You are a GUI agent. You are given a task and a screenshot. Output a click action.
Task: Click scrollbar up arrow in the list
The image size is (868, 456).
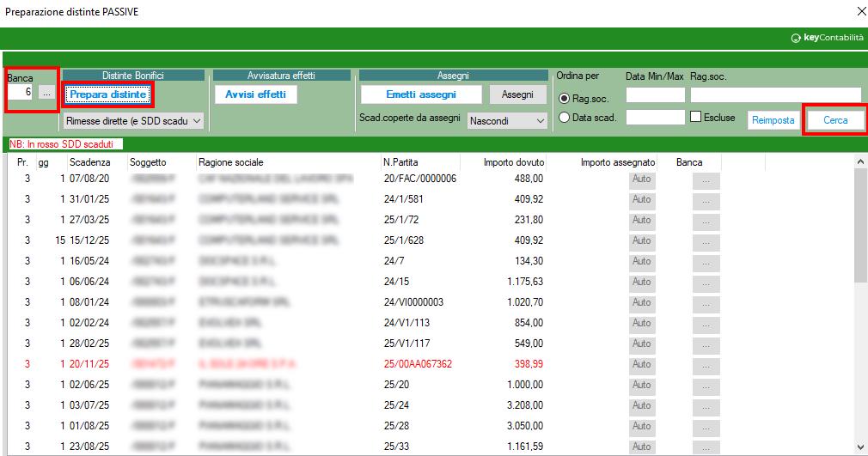pyautogui.click(x=860, y=162)
